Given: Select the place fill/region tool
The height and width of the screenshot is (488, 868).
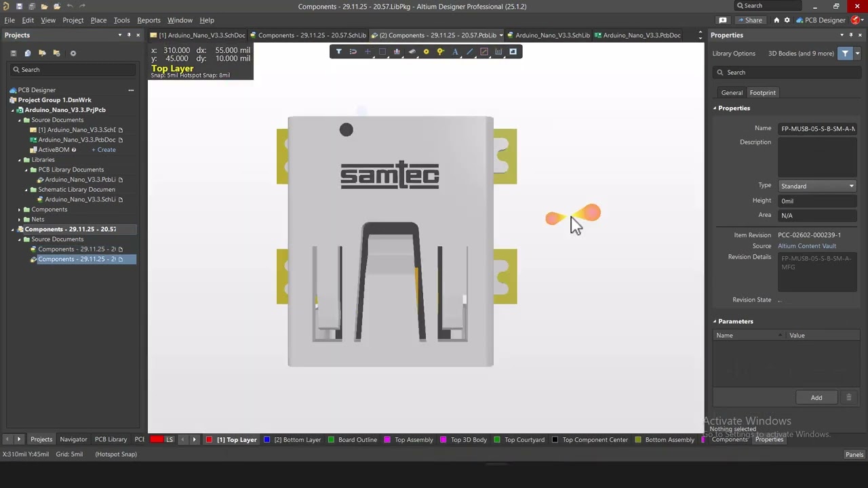Looking at the screenshot, I should point(484,52).
